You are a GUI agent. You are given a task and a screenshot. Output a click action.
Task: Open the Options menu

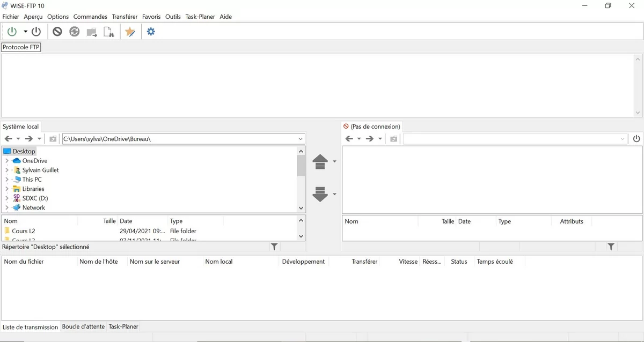tap(58, 17)
